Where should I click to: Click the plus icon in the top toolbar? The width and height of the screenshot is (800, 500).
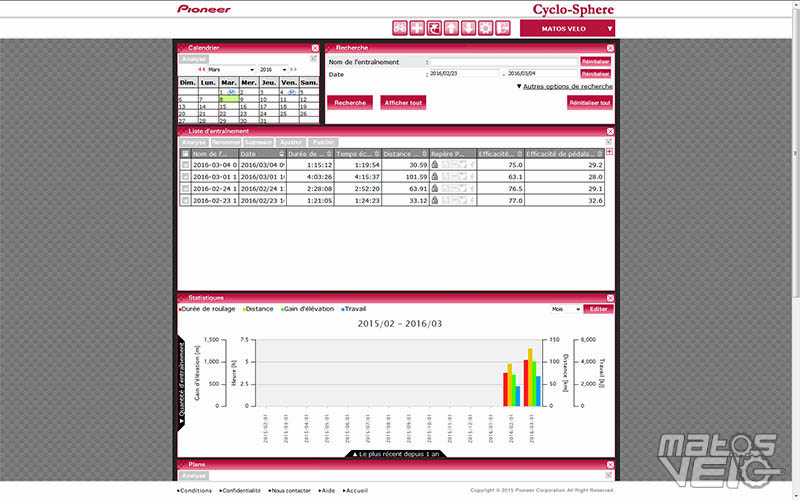[417, 28]
